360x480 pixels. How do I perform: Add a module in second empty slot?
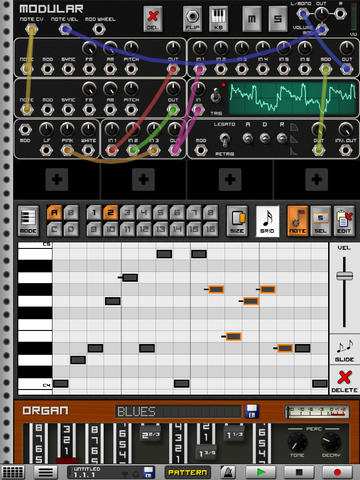click(x=143, y=179)
